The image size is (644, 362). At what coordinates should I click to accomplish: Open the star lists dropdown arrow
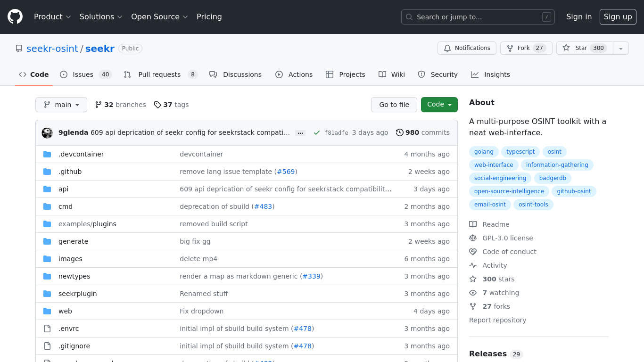(x=621, y=48)
